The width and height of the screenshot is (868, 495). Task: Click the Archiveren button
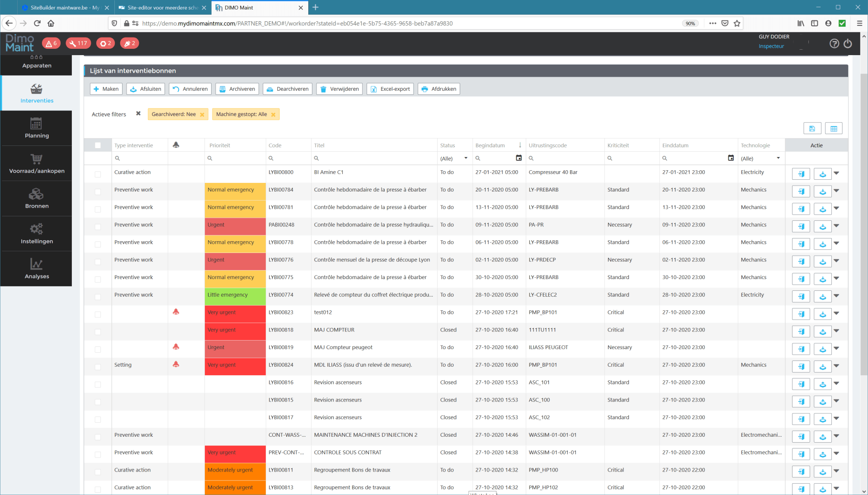click(237, 89)
